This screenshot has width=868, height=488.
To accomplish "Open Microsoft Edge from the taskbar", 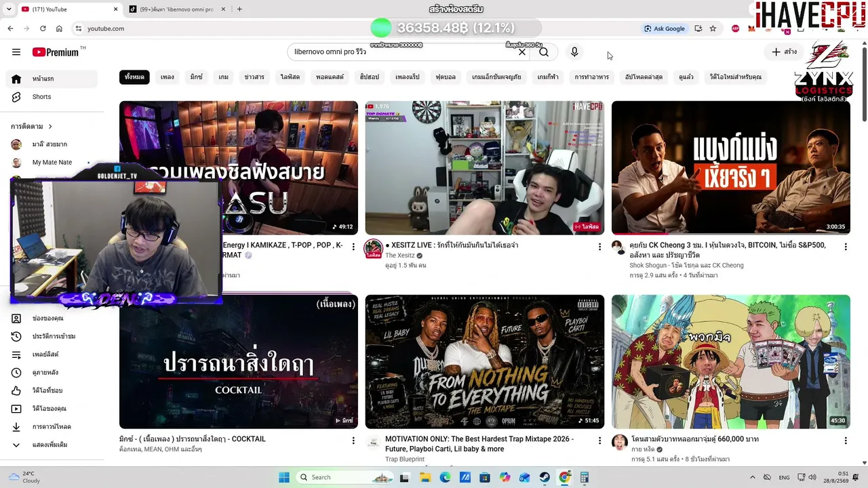I will [445, 477].
